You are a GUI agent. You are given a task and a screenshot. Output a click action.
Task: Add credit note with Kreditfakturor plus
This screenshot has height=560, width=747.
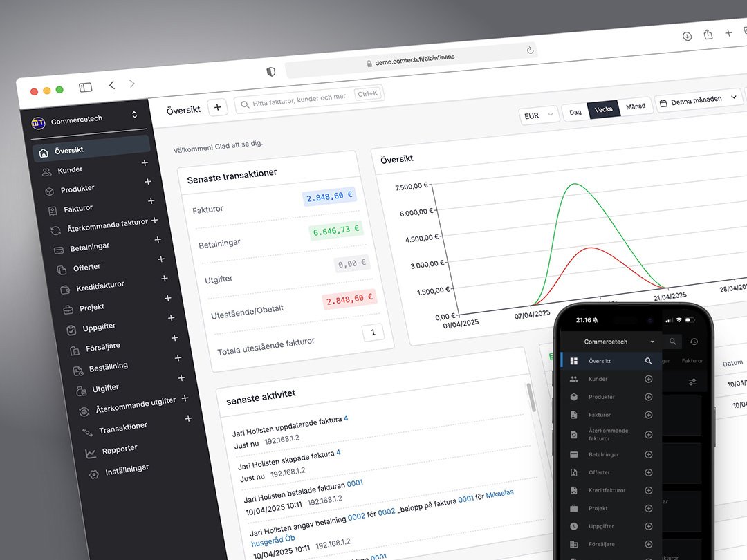tap(165, 278)
